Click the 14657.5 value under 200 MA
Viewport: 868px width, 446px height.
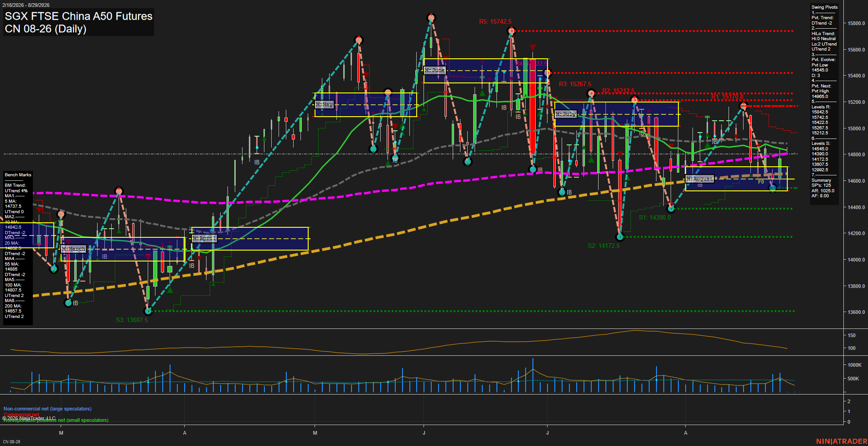coord(13,311)
